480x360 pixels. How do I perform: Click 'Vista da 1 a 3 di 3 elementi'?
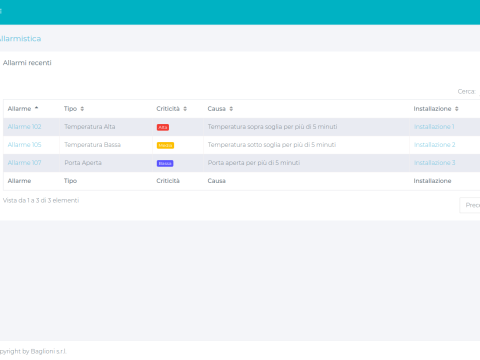41,200
